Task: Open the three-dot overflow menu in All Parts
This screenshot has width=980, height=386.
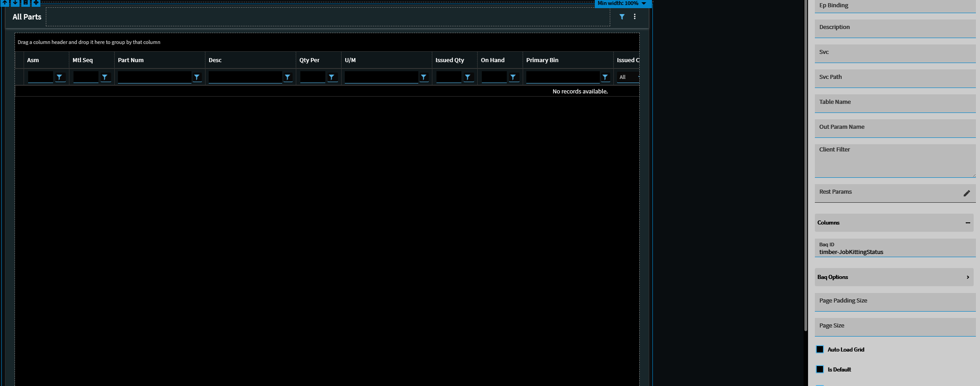Action: (635, 17)
